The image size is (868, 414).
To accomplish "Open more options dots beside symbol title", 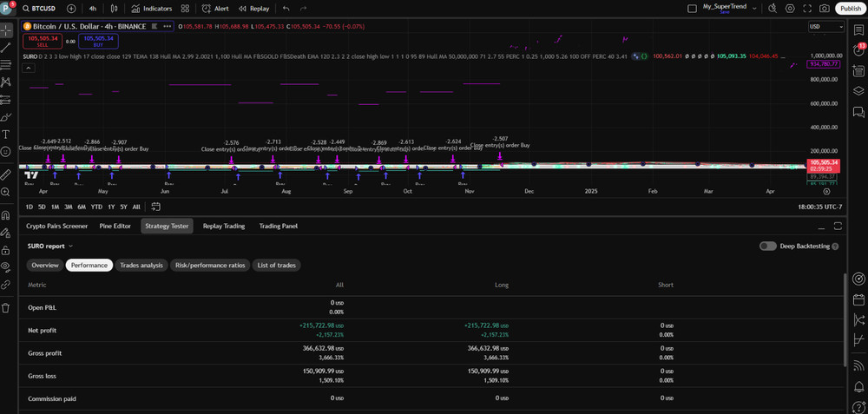I will [x=168, y=26].
